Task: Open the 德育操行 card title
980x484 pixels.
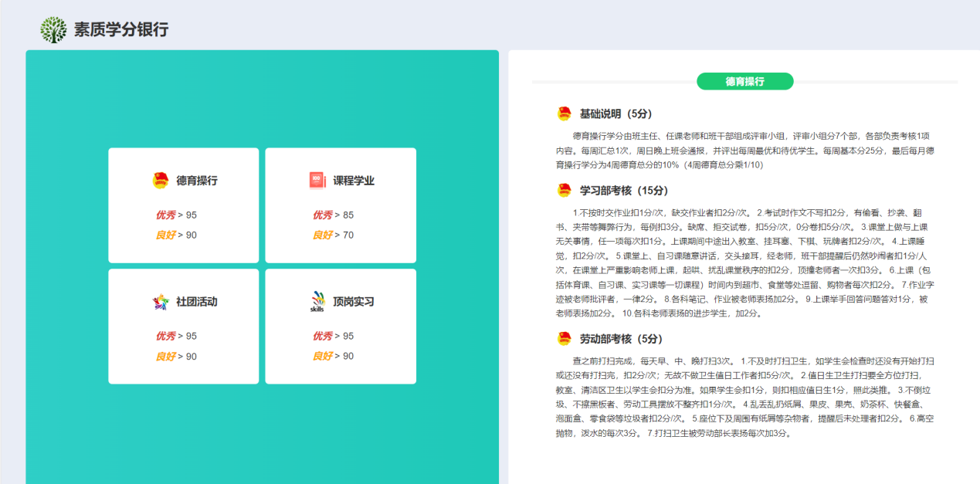Action: pos(197,181)
